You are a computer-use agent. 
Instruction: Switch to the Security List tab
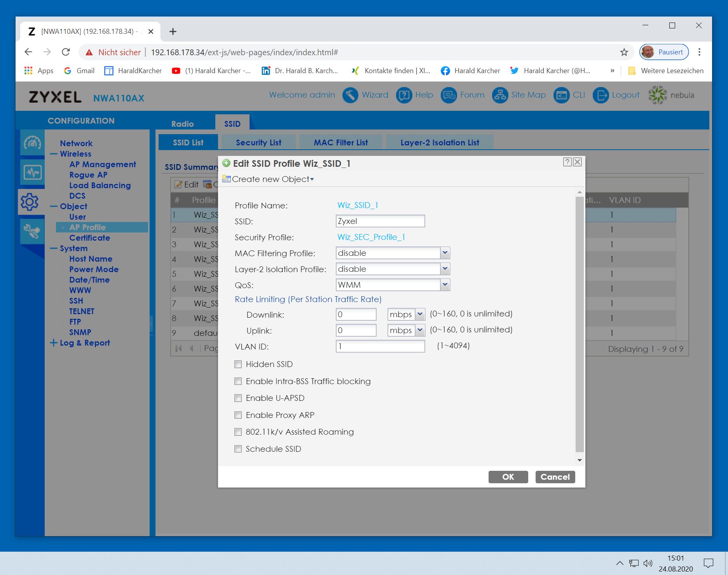[x=258, y=143]
